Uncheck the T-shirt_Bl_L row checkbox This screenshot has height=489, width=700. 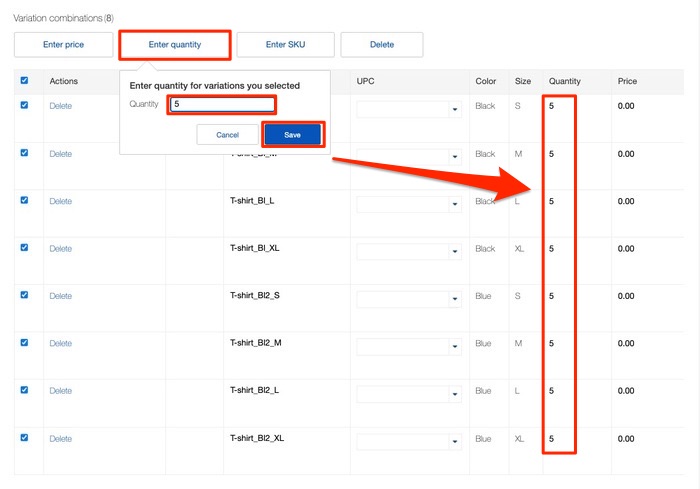pyautogui.click(x=25, y=200)
